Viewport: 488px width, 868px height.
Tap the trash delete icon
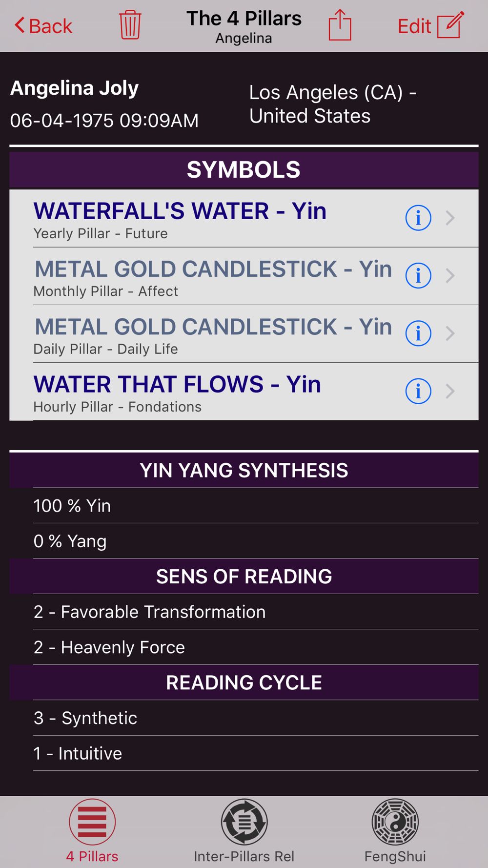point(130,25)
